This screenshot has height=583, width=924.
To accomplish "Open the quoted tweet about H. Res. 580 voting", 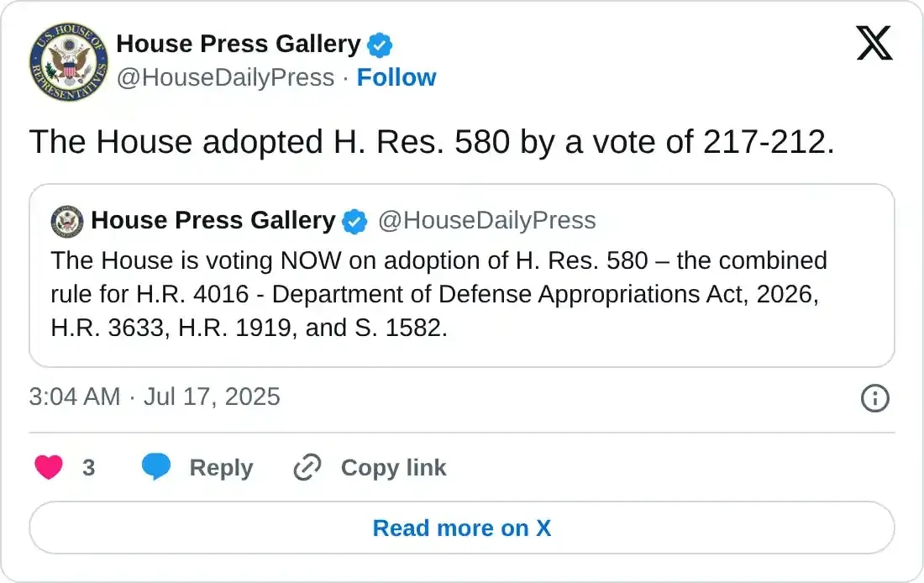I will 461,294.
